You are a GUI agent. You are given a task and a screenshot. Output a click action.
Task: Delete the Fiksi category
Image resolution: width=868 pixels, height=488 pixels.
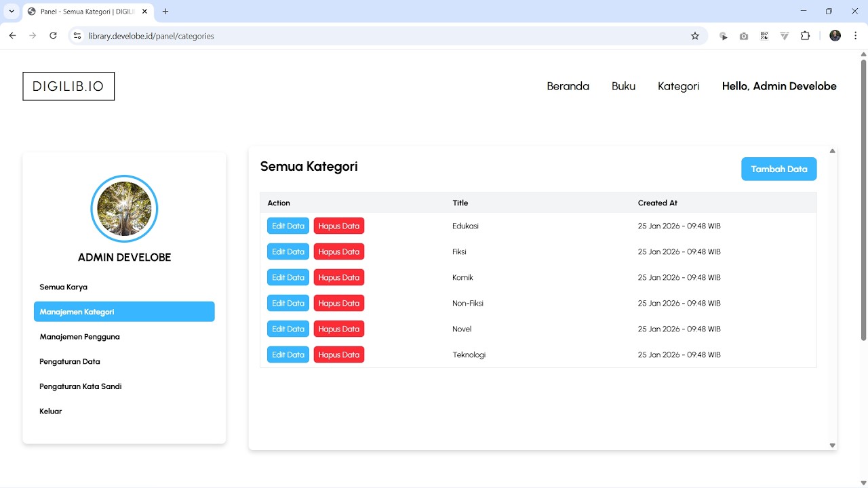(x=339, y=251)
